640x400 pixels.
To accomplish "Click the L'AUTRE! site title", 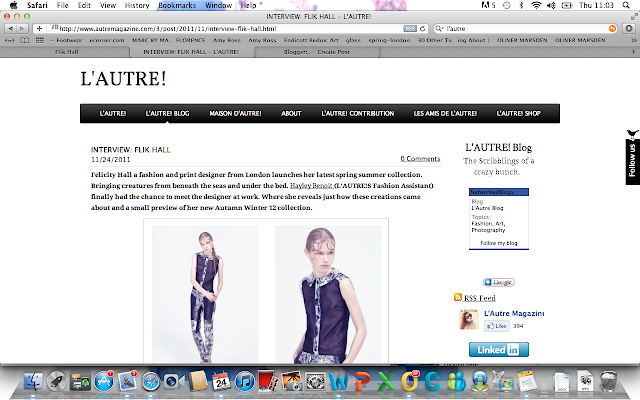I will (123, 79).
